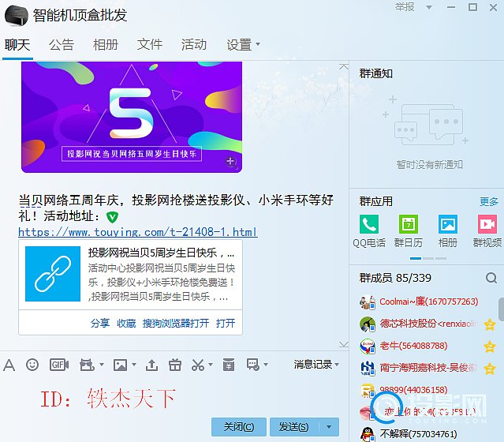This screenshot has height=442, width=504.
Task: Click the chat scroll-up arrow
Action: tap(344, 66)
